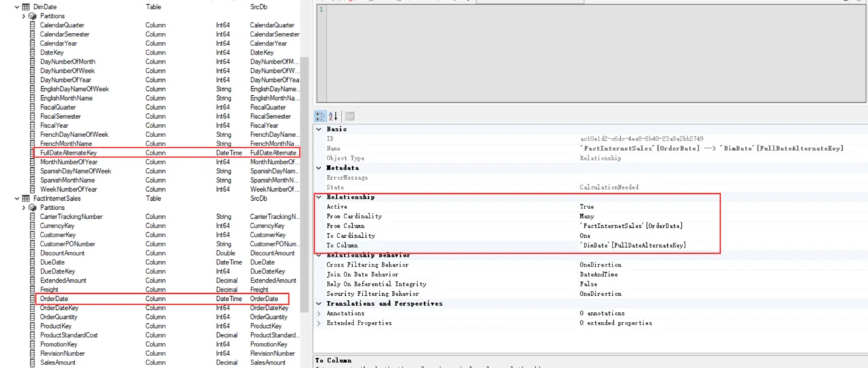This screenshot has height=368, width=868.
Task: Expand the Extended Properties entry
Action: [319, 323]
